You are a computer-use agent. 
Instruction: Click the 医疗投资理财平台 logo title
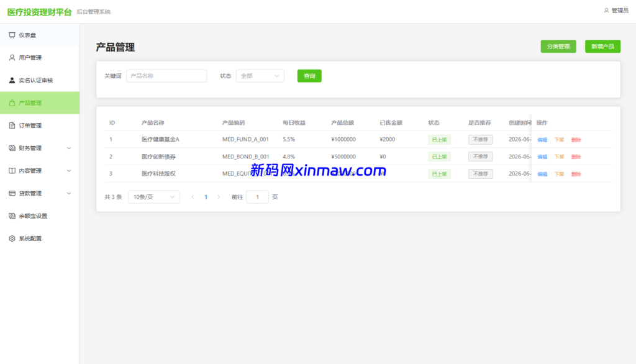[39, 12]
